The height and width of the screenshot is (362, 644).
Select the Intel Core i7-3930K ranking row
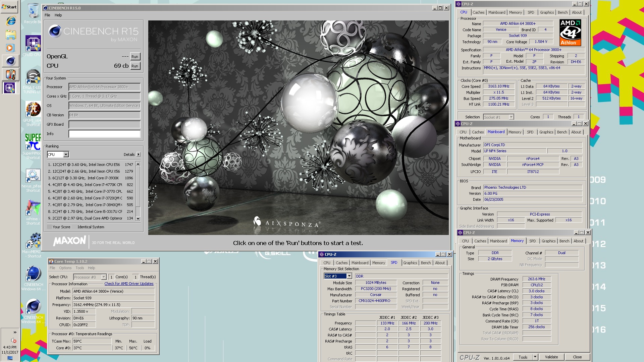tap(91, 178)
